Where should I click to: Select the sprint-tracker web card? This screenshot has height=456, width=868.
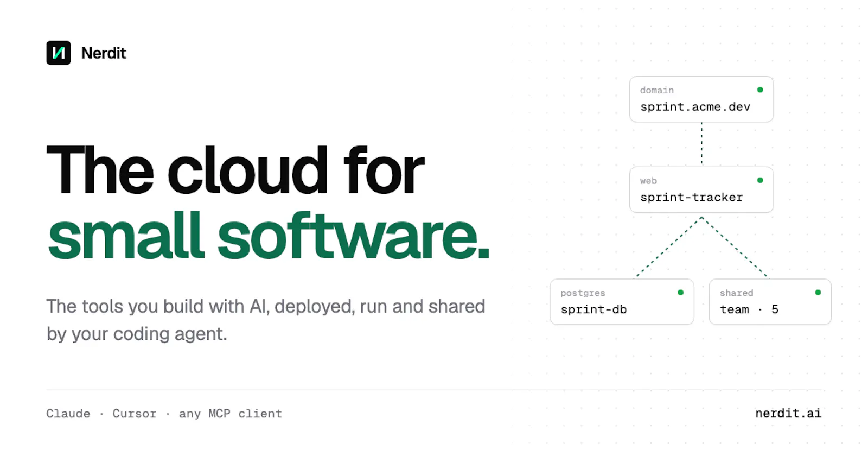701,189
